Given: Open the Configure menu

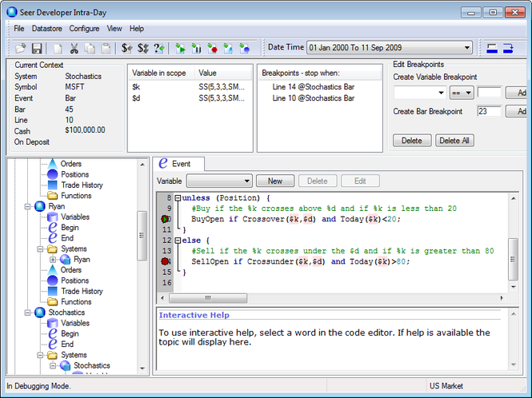Looking at the screenshot, I should click(84, 28).
